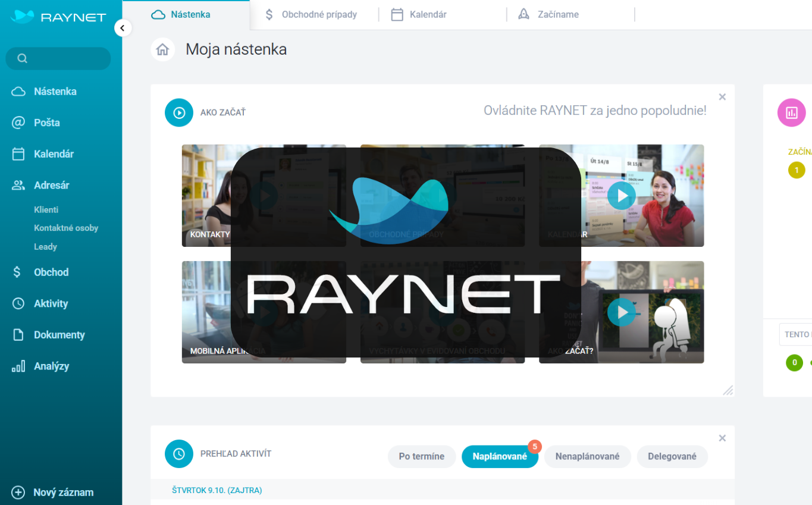Click the document icon beside Dokumenty
The image size is (812, 505).
18,335
